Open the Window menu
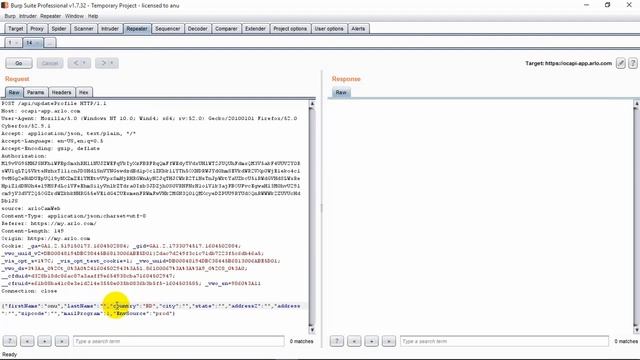 tap(74, 16)
